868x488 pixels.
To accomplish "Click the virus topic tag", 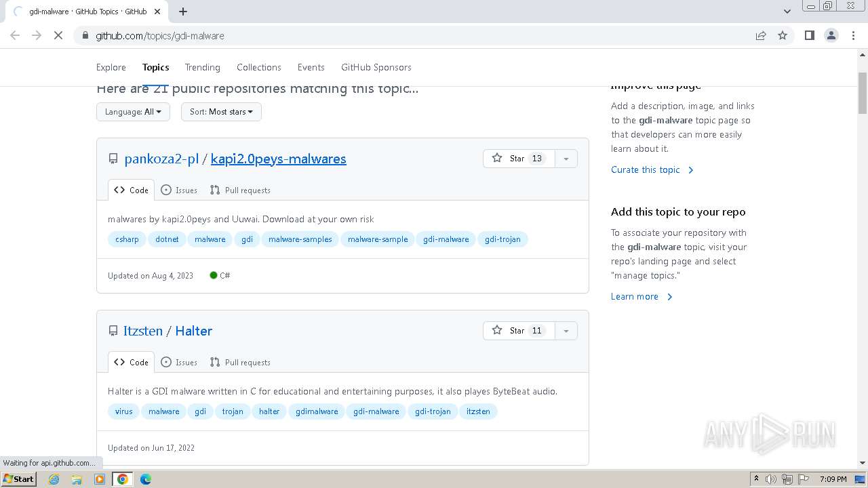I will click(x=124, y=411).
